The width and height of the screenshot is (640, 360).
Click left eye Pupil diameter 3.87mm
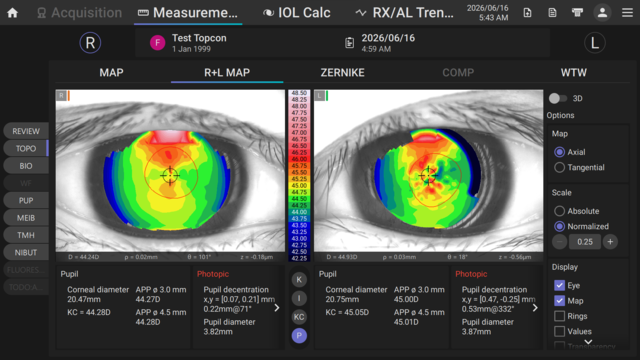[488, 327]
